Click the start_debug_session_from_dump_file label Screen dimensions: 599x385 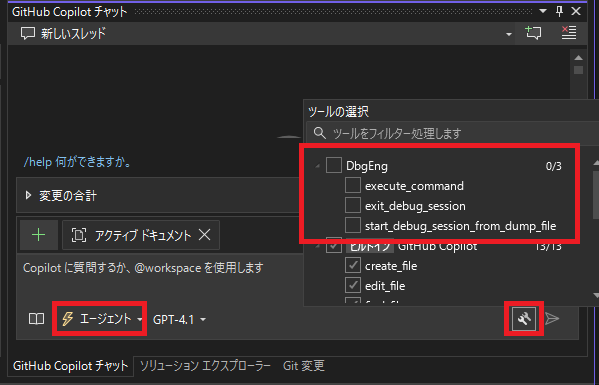(x=460, y=226)
